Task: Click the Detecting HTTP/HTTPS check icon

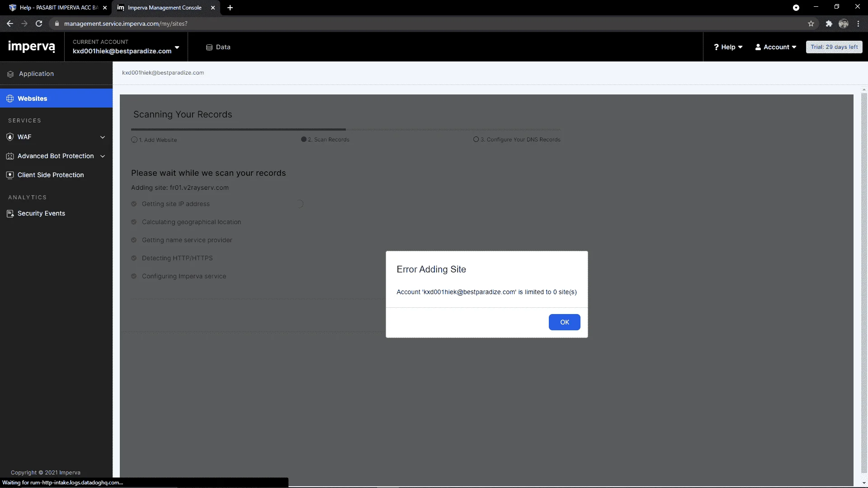Action: click(134, 258)
